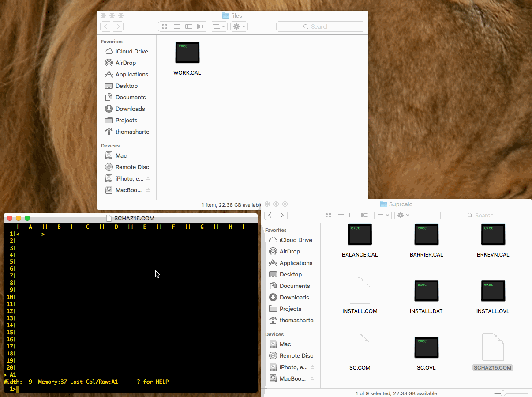Switch files window to list view

[x=176, y=26]
